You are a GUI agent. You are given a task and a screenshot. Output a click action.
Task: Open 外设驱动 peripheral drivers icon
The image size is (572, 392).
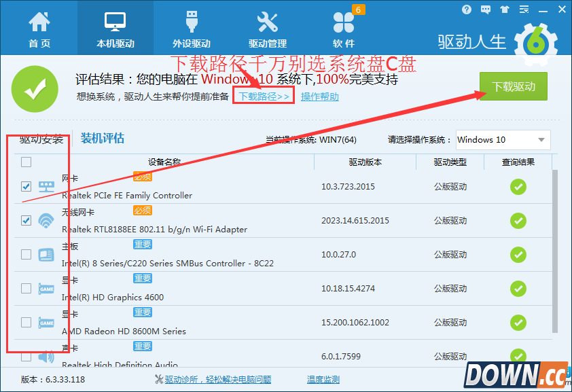coord(191,29)
